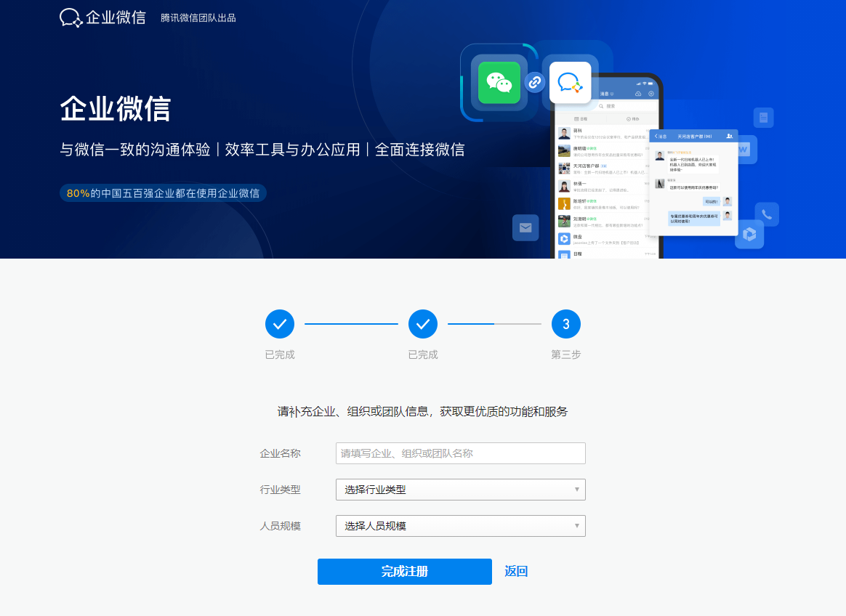Click the 行业类型 field label
The width and height of the screenshot is (846, 616).
point(280,490)
